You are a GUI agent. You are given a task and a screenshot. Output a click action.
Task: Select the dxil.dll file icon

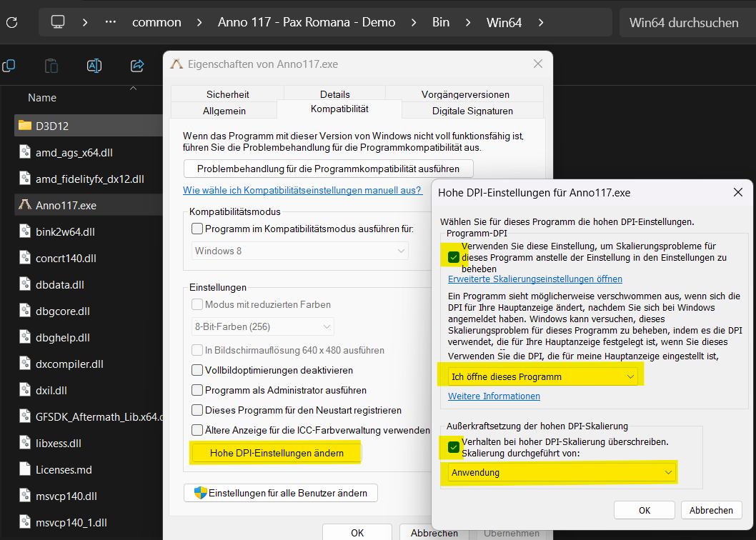[x=24, y=390]
